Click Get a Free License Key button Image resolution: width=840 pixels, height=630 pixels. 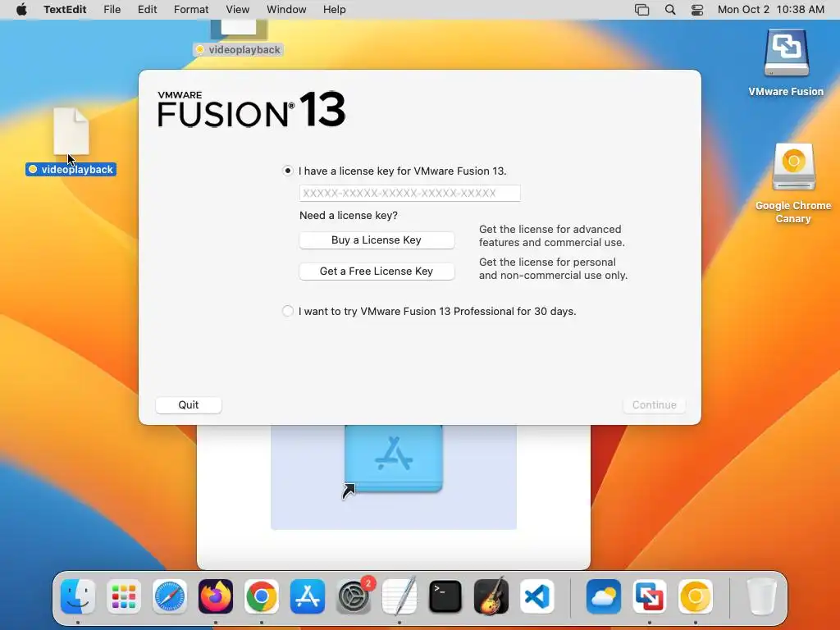(377, 271)
